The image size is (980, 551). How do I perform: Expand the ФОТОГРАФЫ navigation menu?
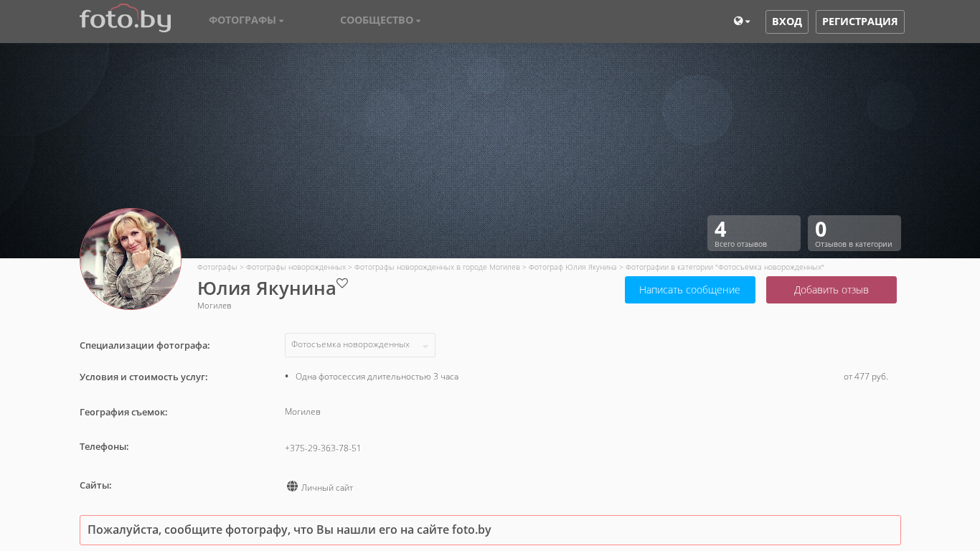[246, 20]
